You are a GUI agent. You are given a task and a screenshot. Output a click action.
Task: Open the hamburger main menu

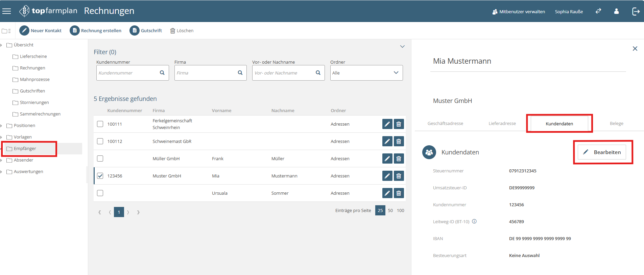(6, 11)
